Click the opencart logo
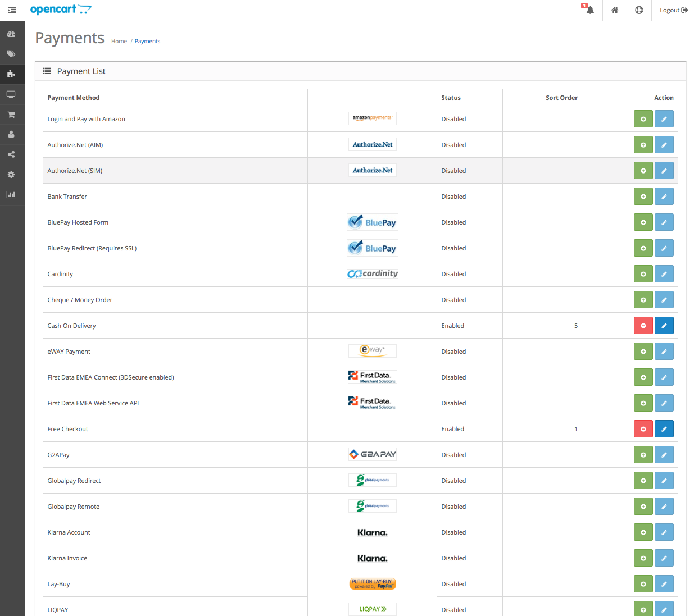Screen dimensions: 694x616 click(x=60, y=10)
